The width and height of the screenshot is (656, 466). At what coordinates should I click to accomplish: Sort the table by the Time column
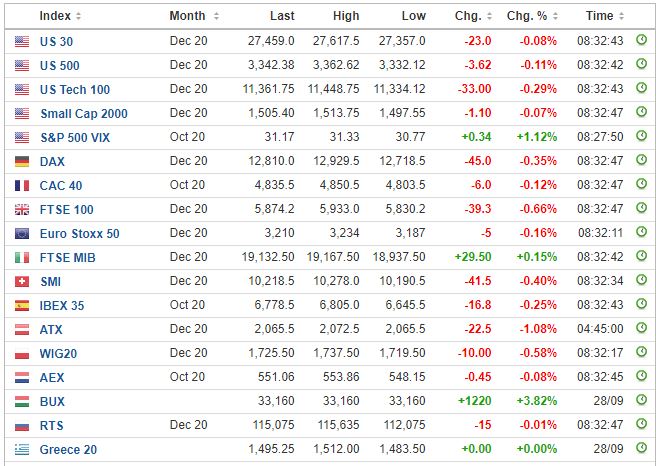[605, 16]
